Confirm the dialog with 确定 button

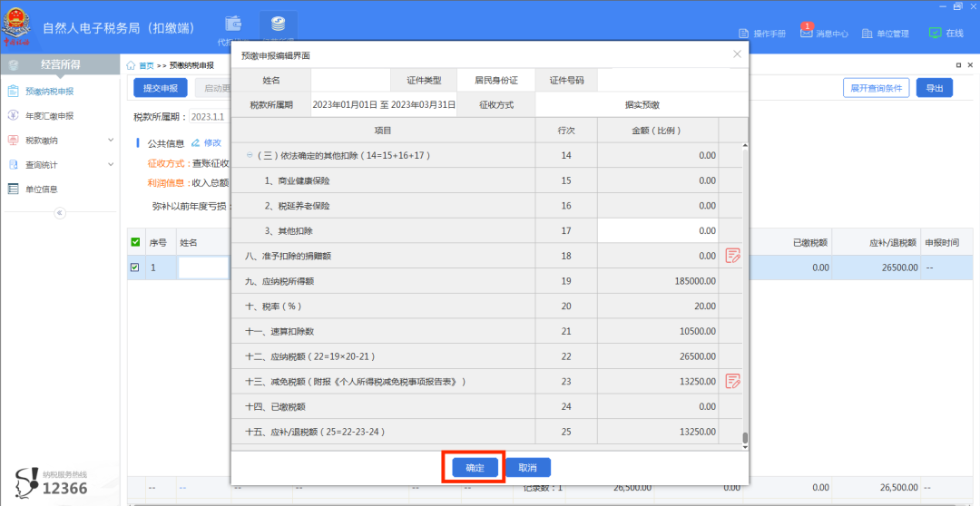click(475, 467)
